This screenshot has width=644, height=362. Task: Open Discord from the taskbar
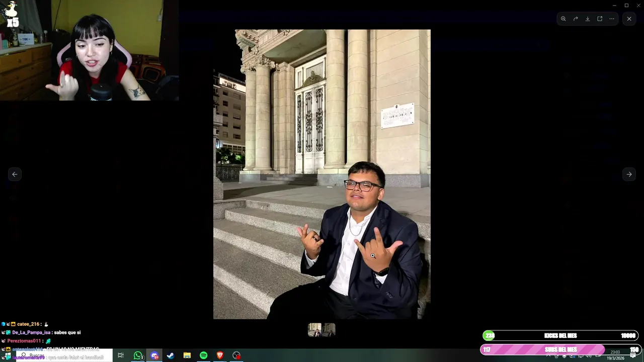click(x=154, y=355)
